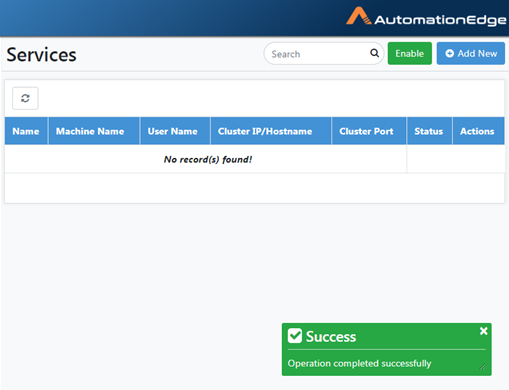509x390 pixels.
Task: Click the Success toast title
Action: click(331, 337)
